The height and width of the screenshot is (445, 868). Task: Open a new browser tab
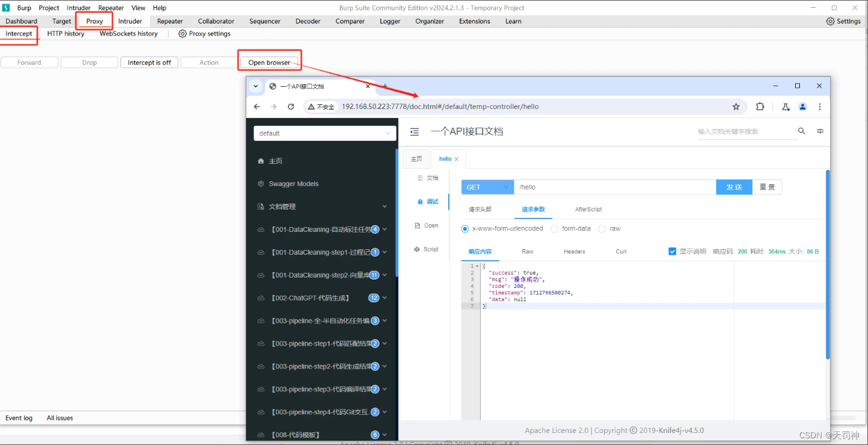point(386,86)
